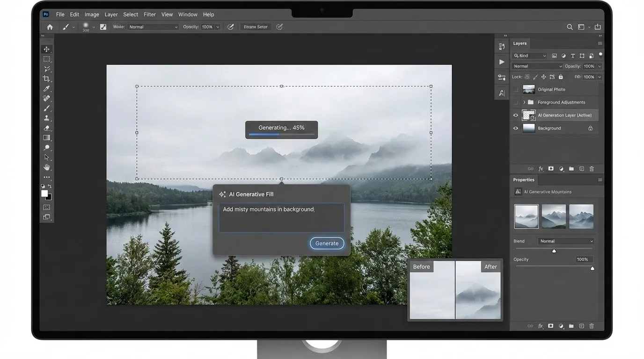Switch to the Layers tab

coord(520,43)
